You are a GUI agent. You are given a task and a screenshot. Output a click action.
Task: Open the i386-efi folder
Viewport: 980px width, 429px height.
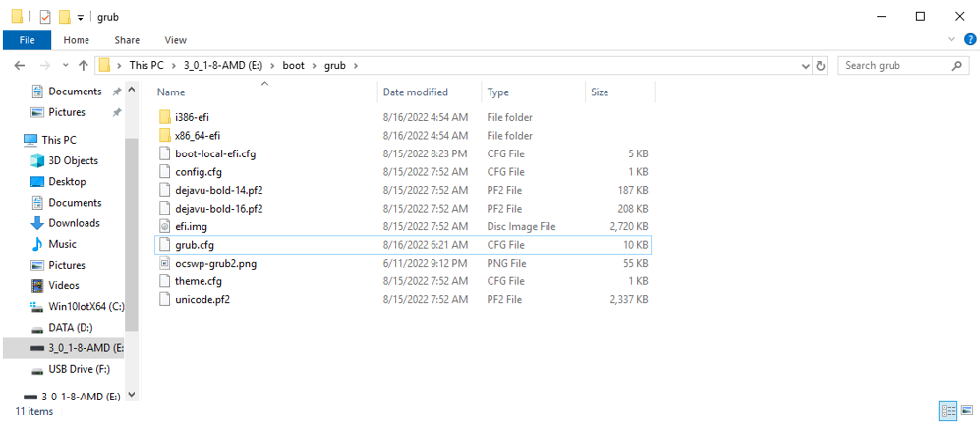[191, 117]
